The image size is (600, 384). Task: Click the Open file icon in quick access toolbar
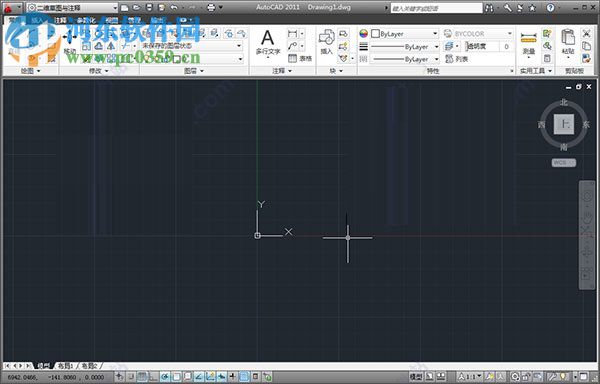pyautogui.click(x=137, y=7)
